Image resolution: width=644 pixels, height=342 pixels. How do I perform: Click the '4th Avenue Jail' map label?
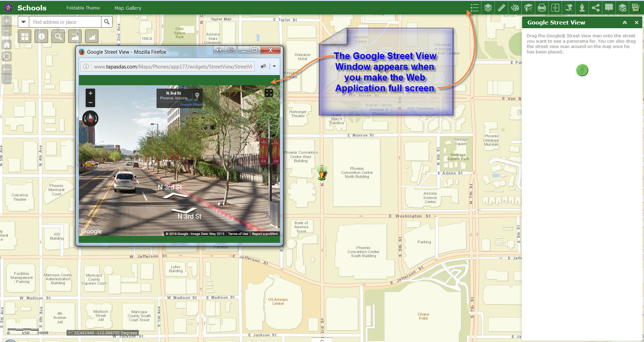(59, 317)
